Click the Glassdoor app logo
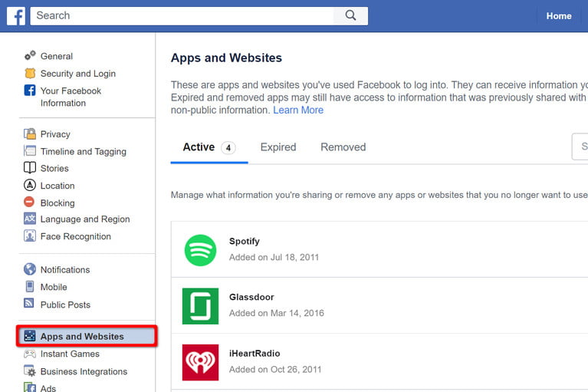The height and width of the screenshot is (392, 588). [200, 305]
